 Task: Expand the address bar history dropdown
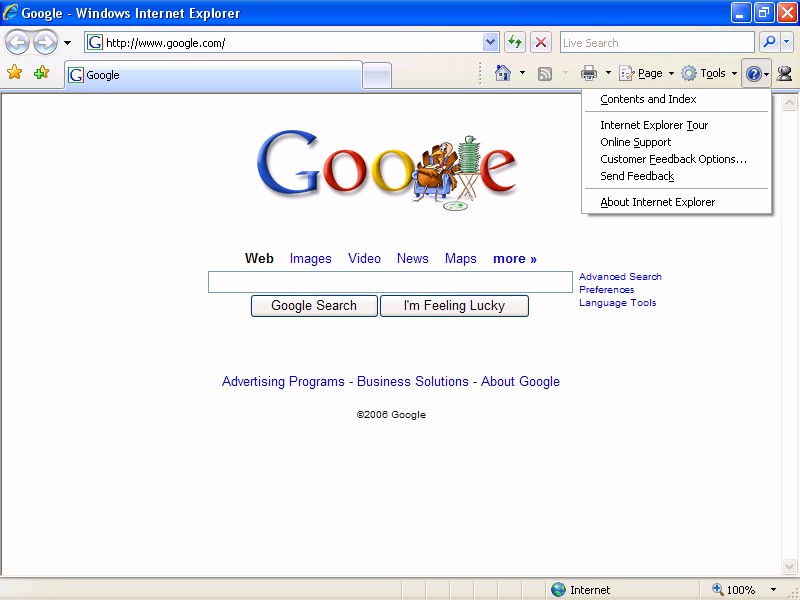[490, 42]
